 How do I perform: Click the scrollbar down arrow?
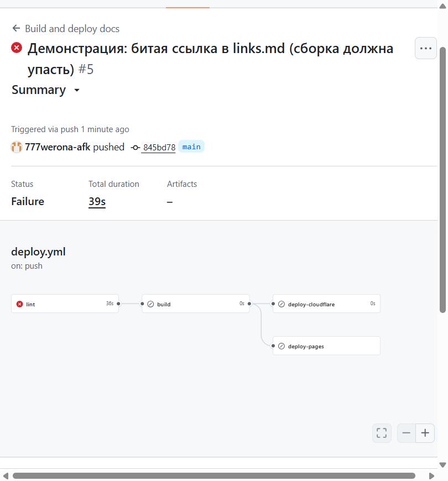pos(442,465)
